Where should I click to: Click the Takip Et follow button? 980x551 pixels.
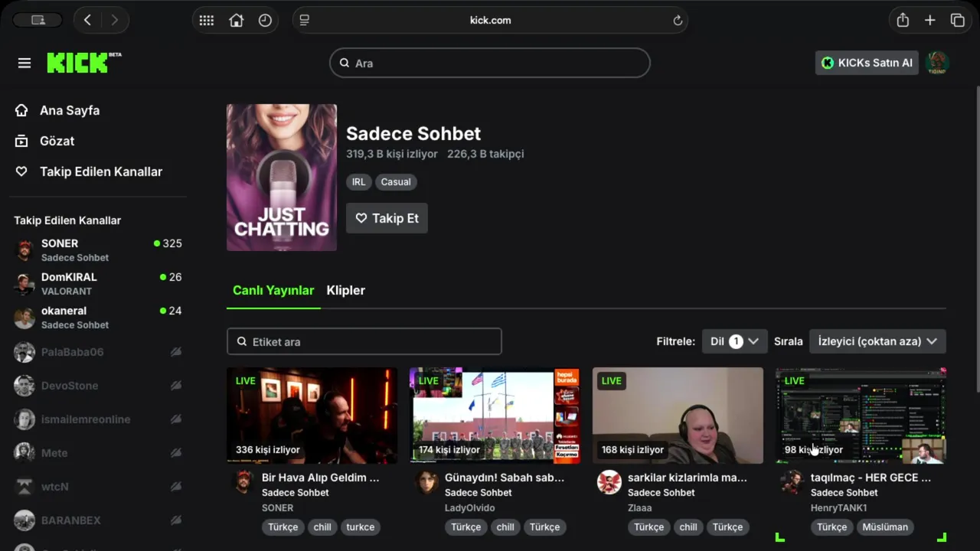pos(387,218)
